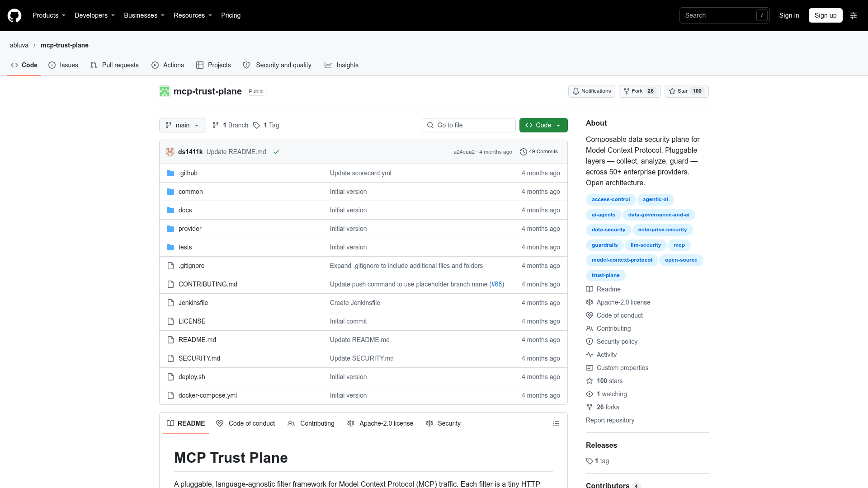Expand the Developers menu
The width and height of the screenshot is (868, 488).
tap(94, 15)
